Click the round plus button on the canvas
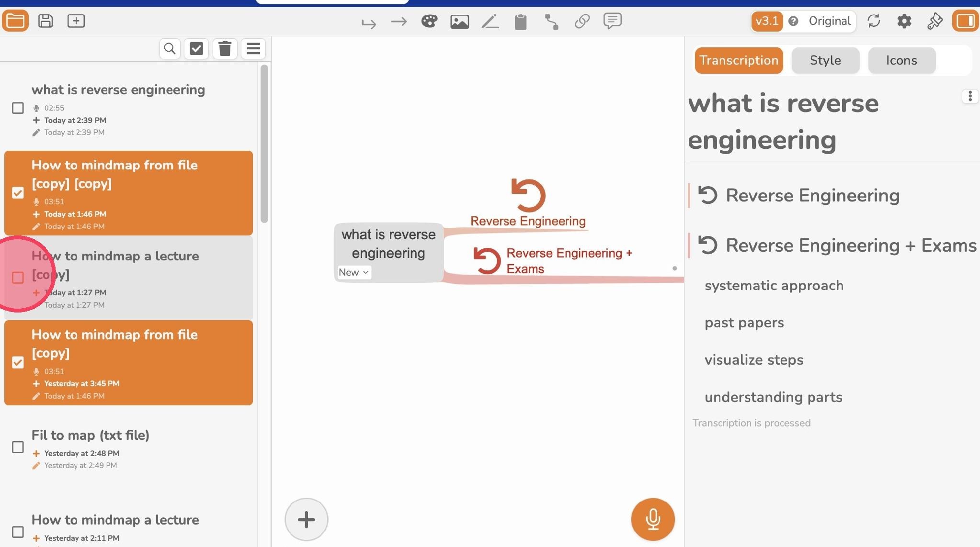This screenshot has width=980, height=547. tap(307, 519)
